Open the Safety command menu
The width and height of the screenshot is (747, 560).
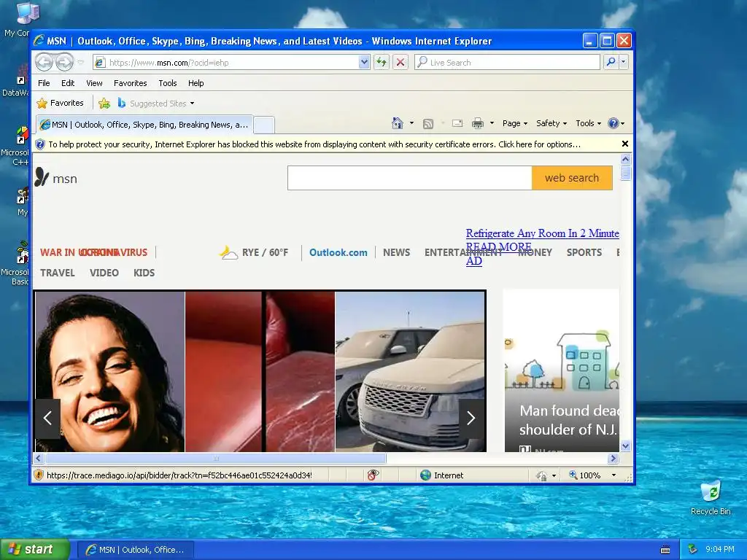pyautogui.click(x=551, y=123)
